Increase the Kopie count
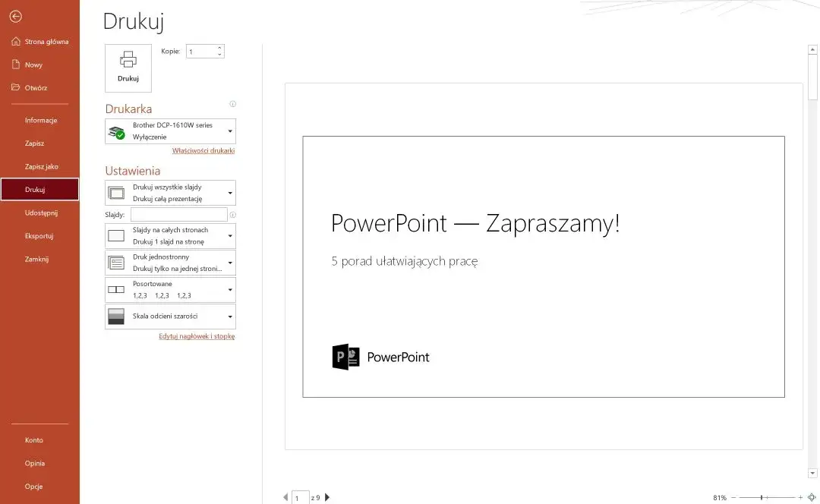The height and width of the screenshot is (504, 820). click(x=219, y=48)
